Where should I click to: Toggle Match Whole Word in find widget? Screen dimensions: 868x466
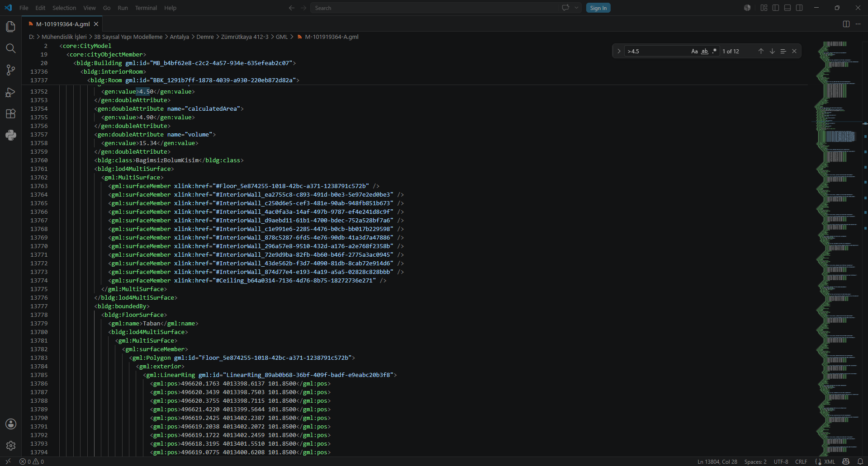point(704,51)
